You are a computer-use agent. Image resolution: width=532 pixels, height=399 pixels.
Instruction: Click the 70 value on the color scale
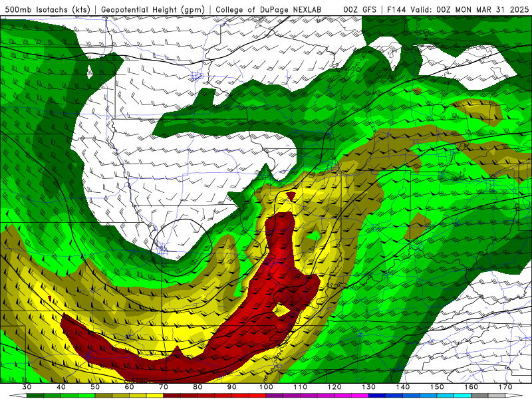point(164,387)
